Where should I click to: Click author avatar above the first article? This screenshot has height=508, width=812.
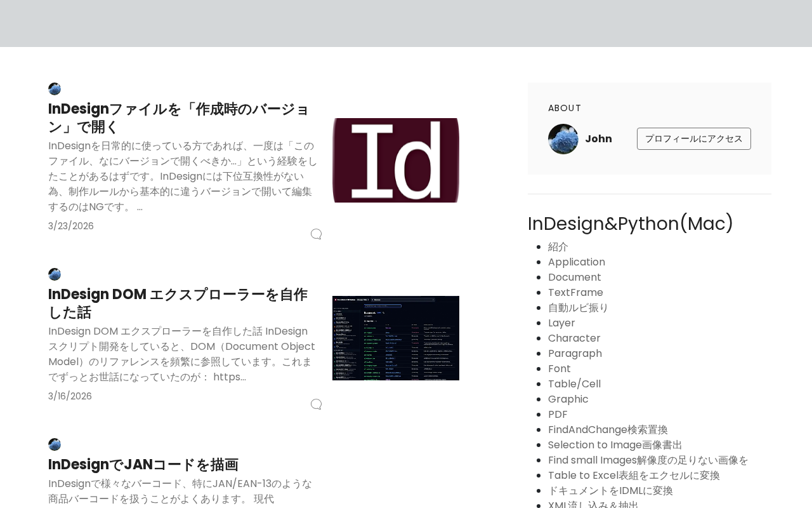click(55, 89)
